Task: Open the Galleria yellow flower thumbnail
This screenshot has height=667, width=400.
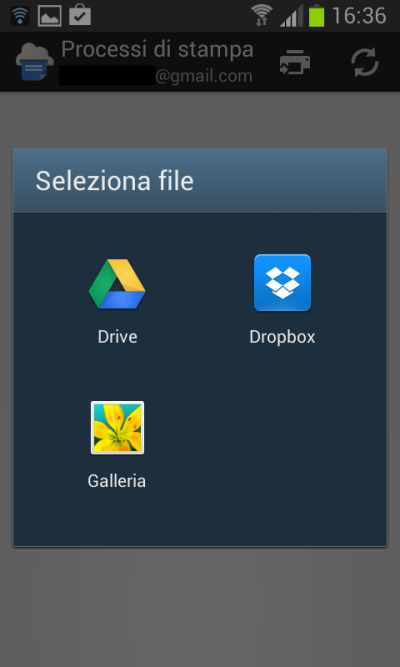Action: tap(117, 428)
